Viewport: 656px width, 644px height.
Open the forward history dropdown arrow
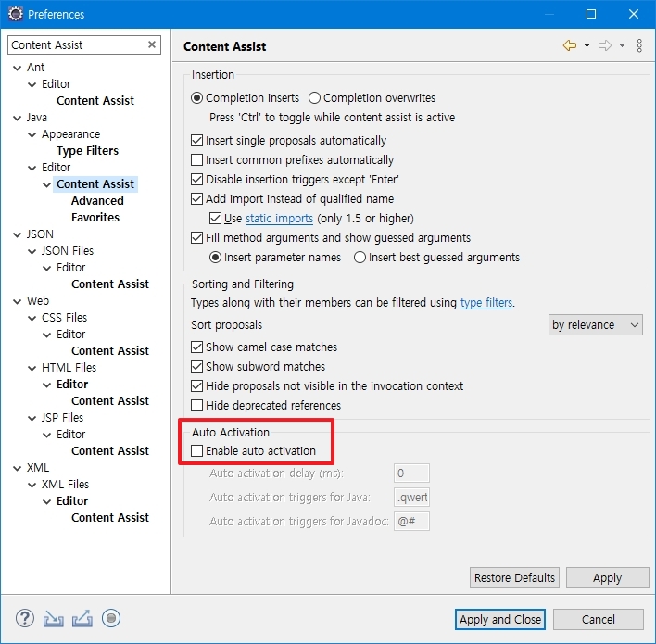(x=622, y=45)
